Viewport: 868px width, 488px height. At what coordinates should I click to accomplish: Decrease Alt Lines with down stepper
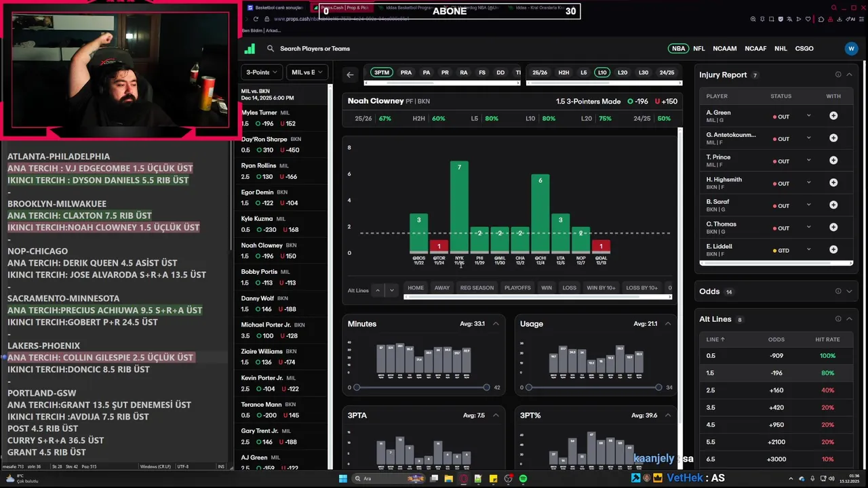(x=391, y=290)
